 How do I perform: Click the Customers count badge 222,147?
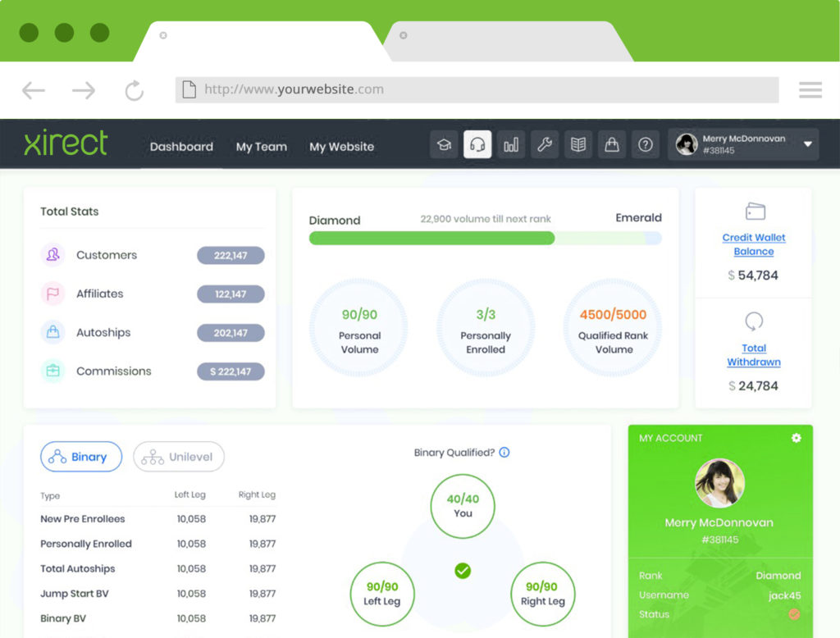pos(231,256)
